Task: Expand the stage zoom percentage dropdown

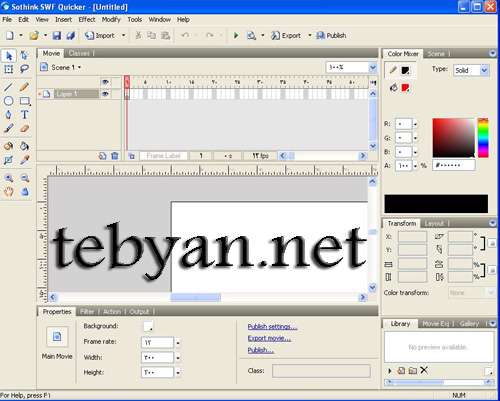Action: click(373, 68)
